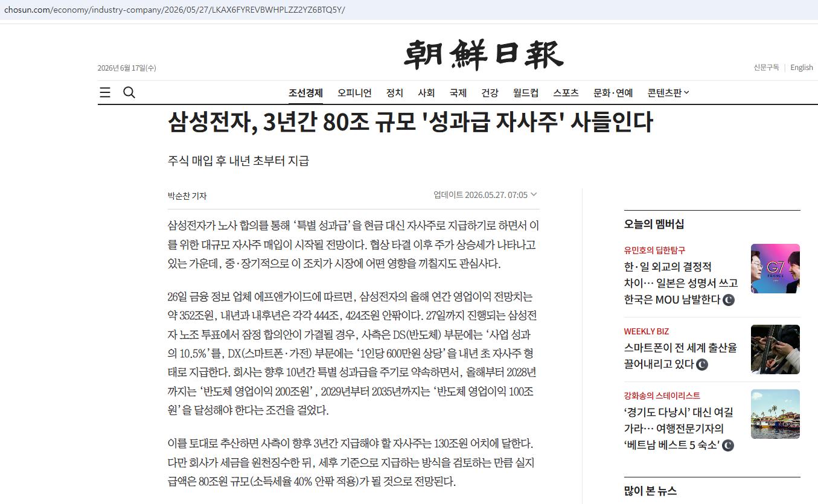Viewport: 818px width, 504px height.
Task: Click the '오늘의 멤버십' heading
Action: [654, 224]
